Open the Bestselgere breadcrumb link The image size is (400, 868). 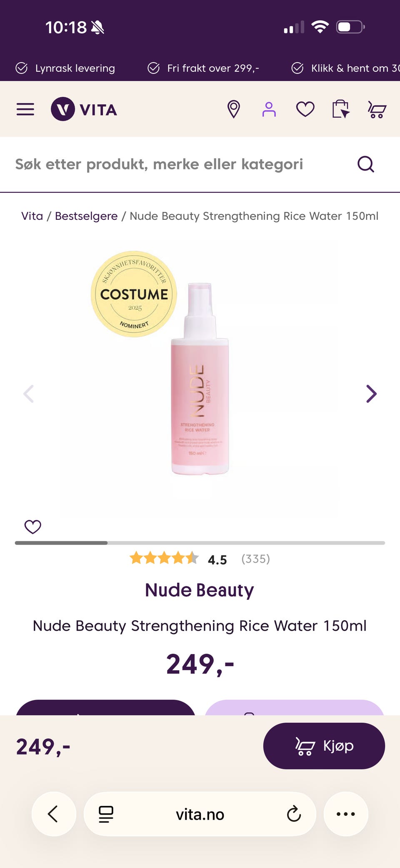point(86,216)
